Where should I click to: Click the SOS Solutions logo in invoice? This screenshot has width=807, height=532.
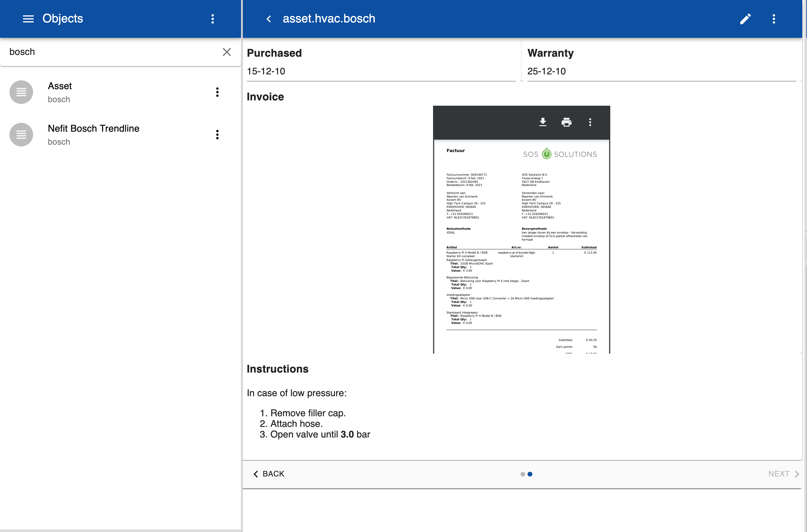(560, 154)
